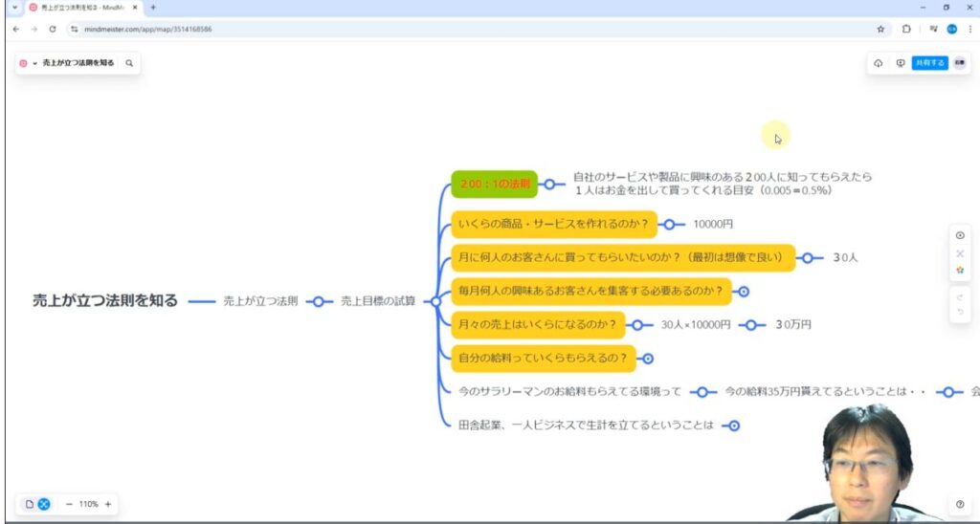Expand the 毎月何人の興味あるお客さん node

pyautogui.click(x=744, y=292)
